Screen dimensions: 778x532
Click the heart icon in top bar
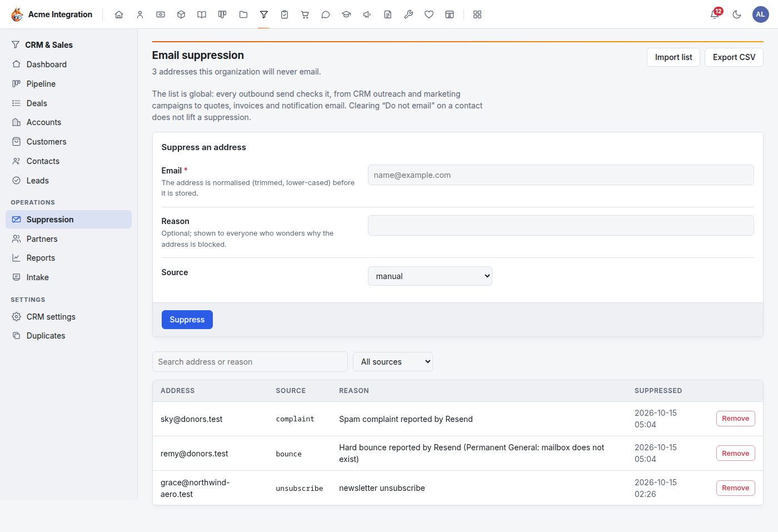(x=429, y=14)
